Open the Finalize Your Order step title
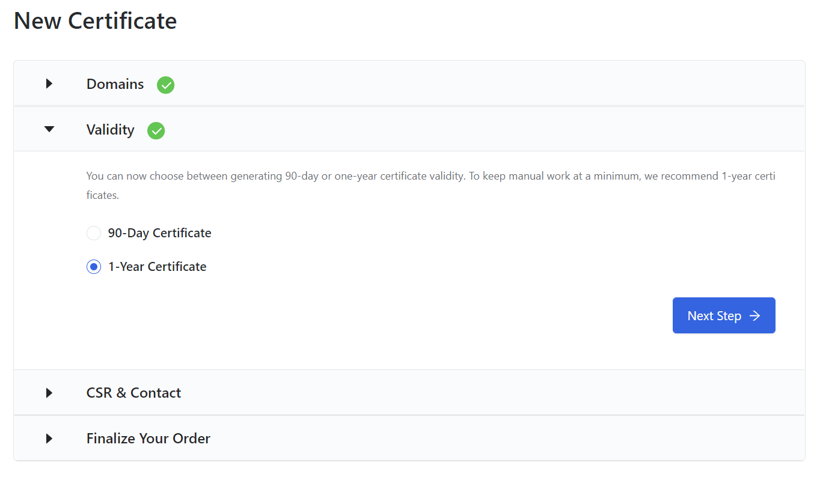Screen dimensions: 814x504 point(148,439)
